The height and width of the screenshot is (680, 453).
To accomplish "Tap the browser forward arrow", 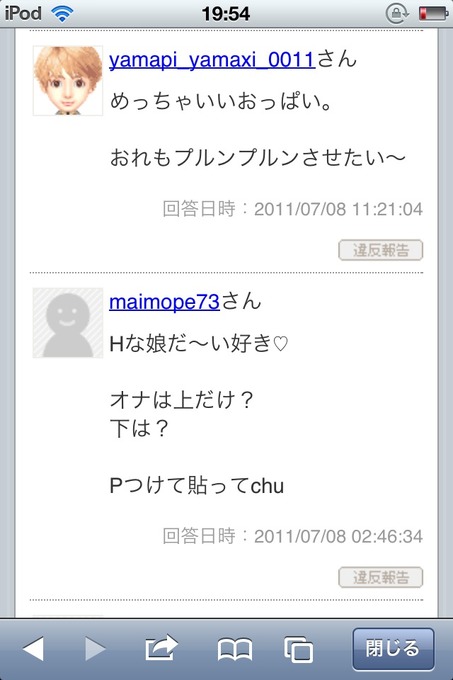I will pos(95,649).
